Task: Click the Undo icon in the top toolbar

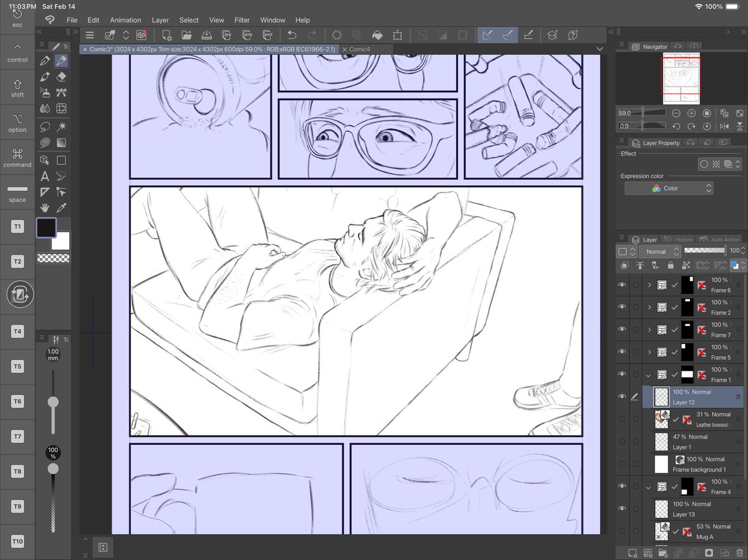Action: point(290,35)
